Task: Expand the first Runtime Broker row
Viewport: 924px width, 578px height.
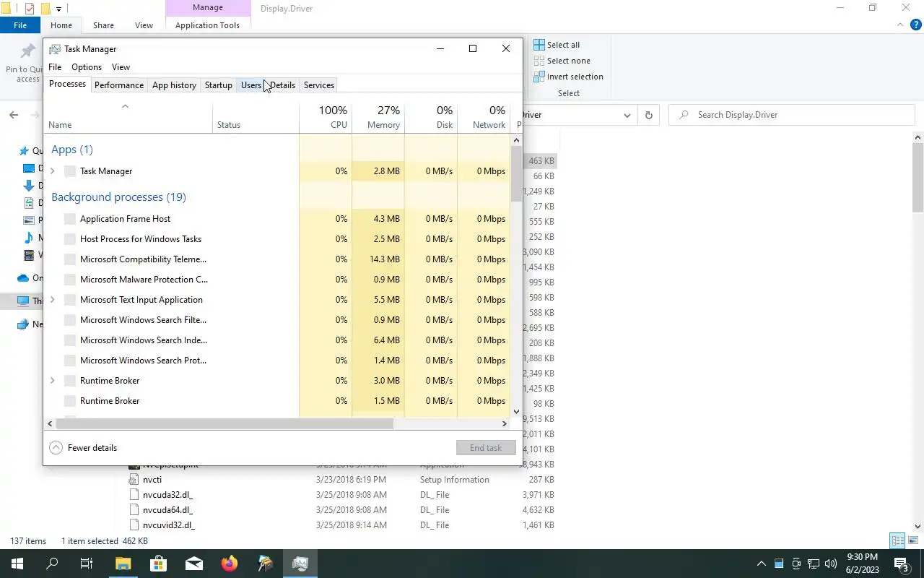Action: 52,381
